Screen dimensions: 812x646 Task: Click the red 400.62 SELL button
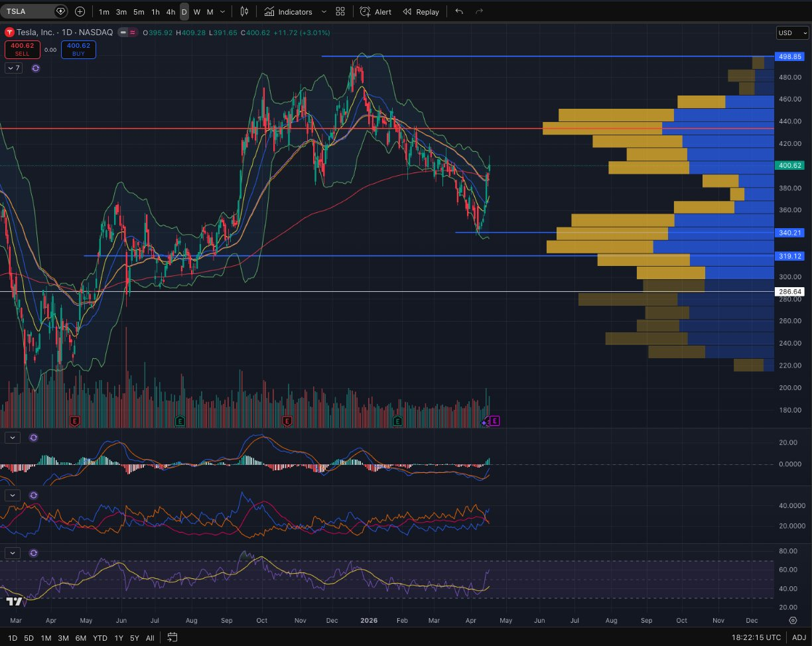point(23,50)
